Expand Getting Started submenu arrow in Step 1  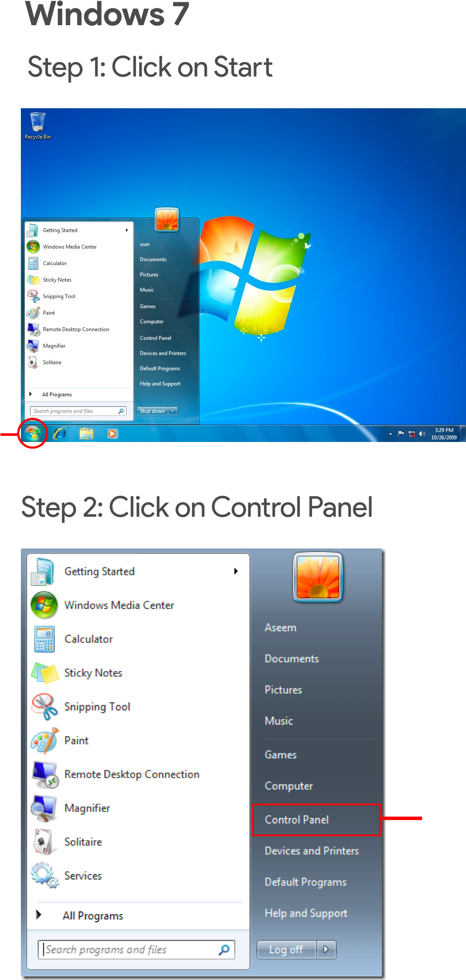[x=126, y=230]
